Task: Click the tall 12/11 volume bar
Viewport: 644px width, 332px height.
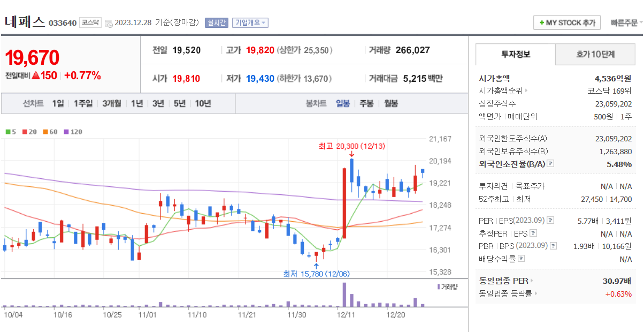Action: pyautogui.click(x=344, y=295)
